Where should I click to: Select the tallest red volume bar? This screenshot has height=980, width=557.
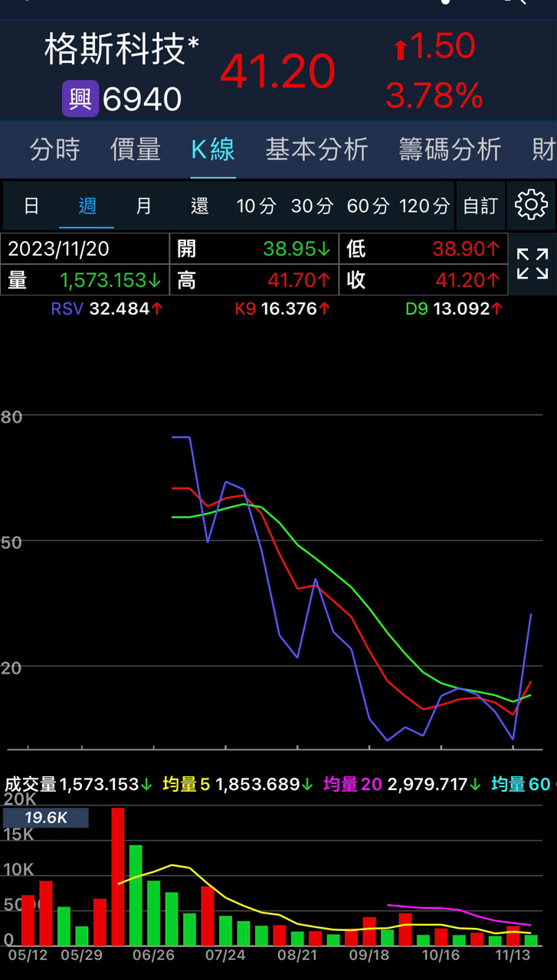tap(118, 877)
